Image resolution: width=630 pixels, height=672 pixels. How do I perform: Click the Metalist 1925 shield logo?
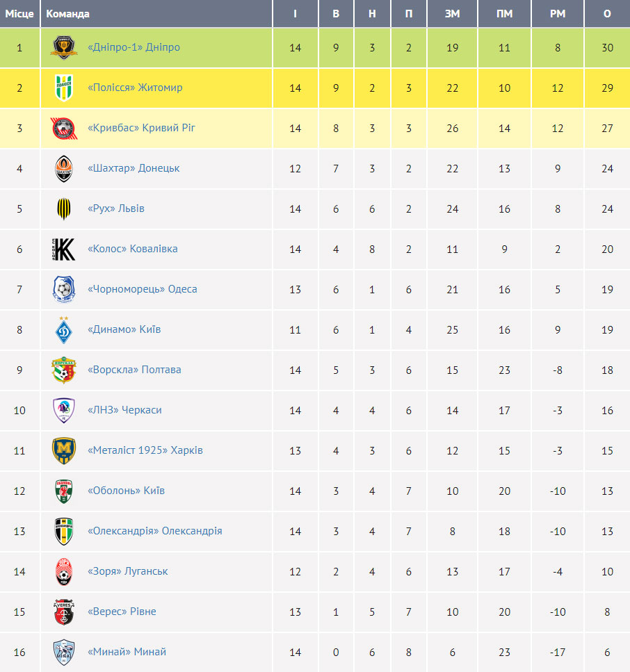pyautogui.click(x=64, y=450)
